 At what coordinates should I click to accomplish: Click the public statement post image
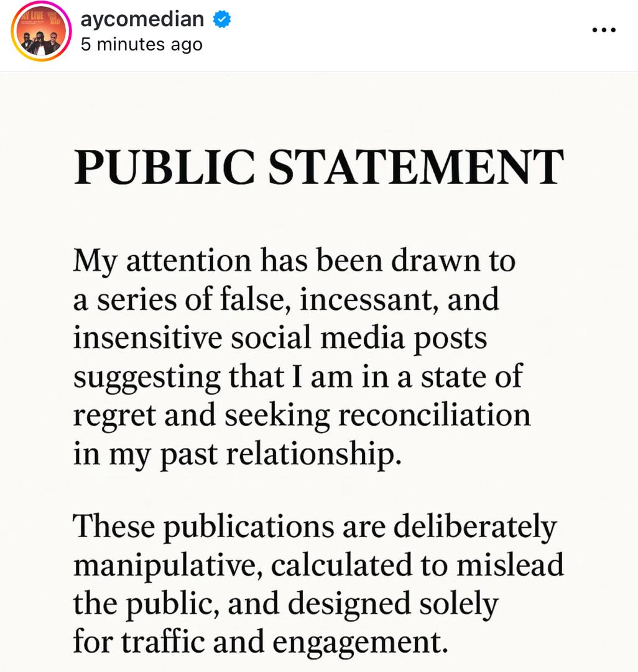pos(319,373)
